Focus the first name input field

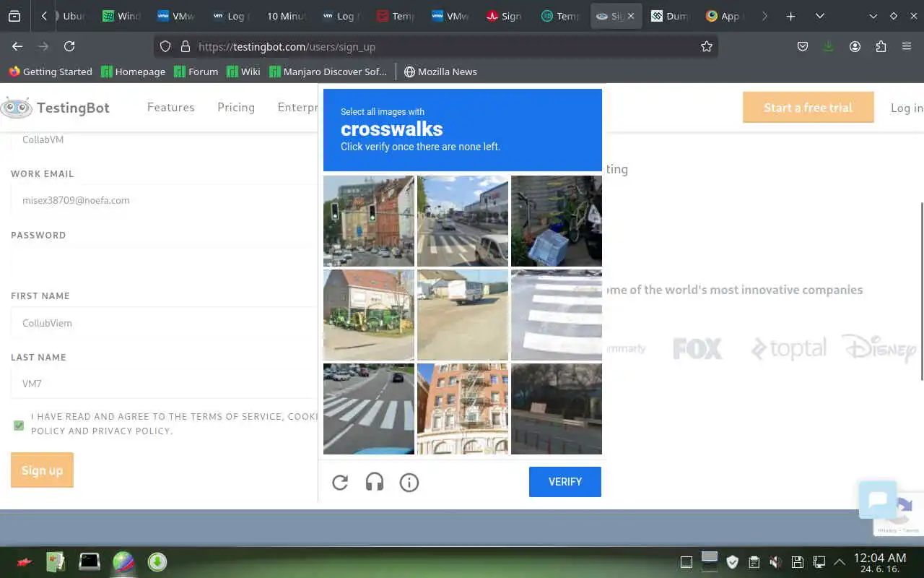tap(164, 323)
